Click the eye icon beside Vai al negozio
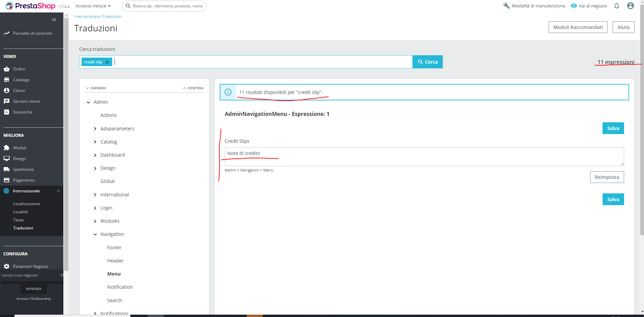644x317 pixels. 574,6
